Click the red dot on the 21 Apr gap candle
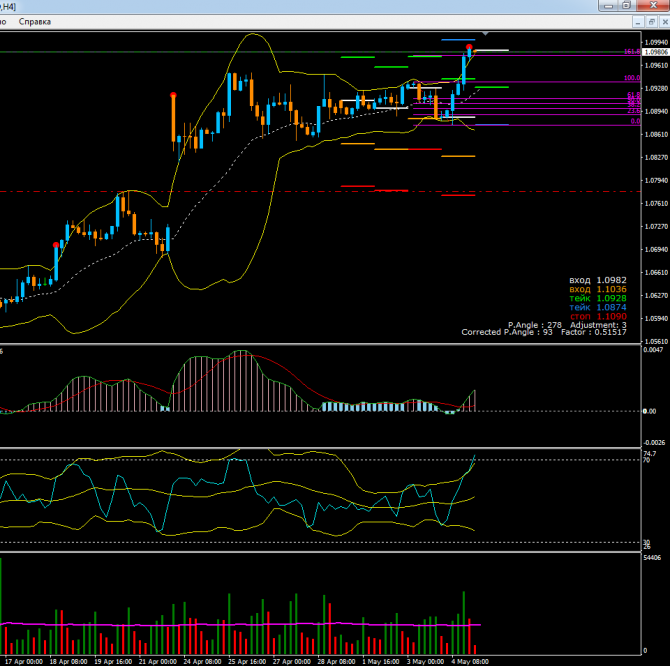This screenshot has width=670, height=666. [173, 95]
